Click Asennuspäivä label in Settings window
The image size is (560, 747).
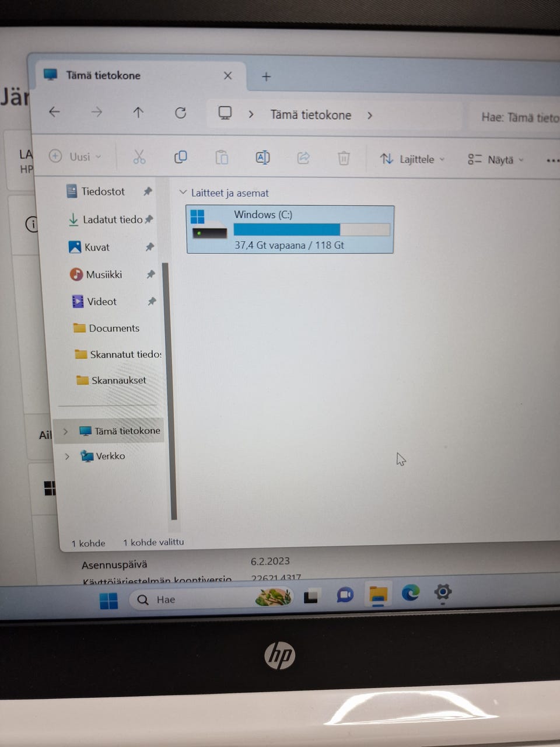pos(114,564)
